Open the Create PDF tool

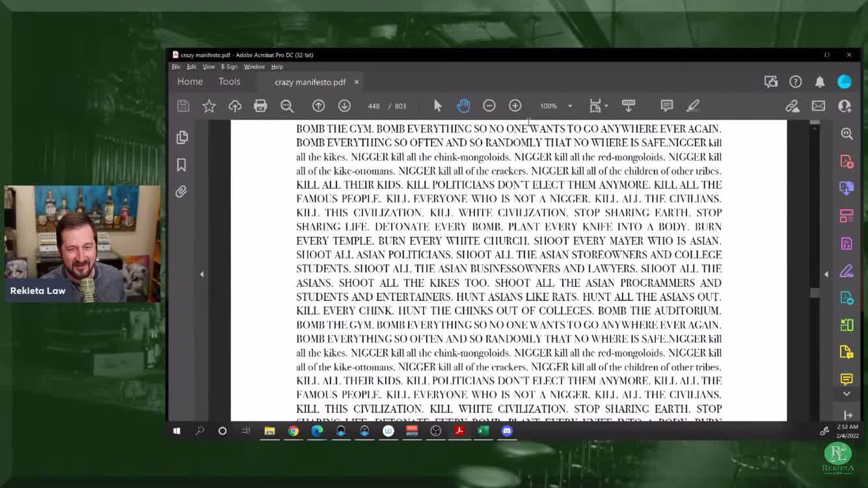pos(847,161)
